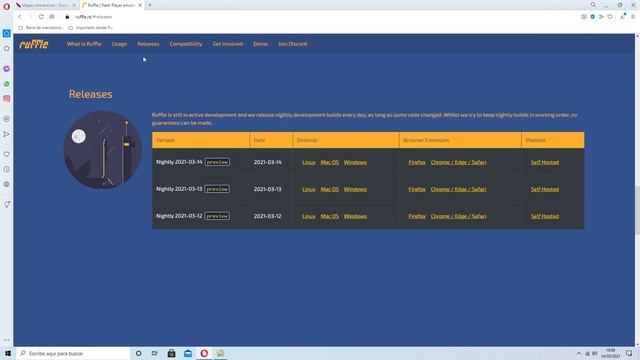Viewport: 640px width, 360px height.
Task: Open Workspaces blue square sidebar icon
Action: click(x=7, y=33)
